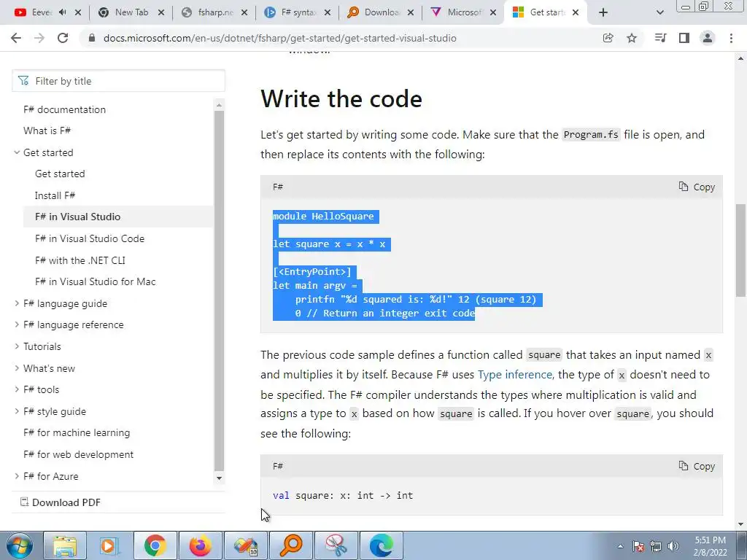Click the Filter by title field

118,81
